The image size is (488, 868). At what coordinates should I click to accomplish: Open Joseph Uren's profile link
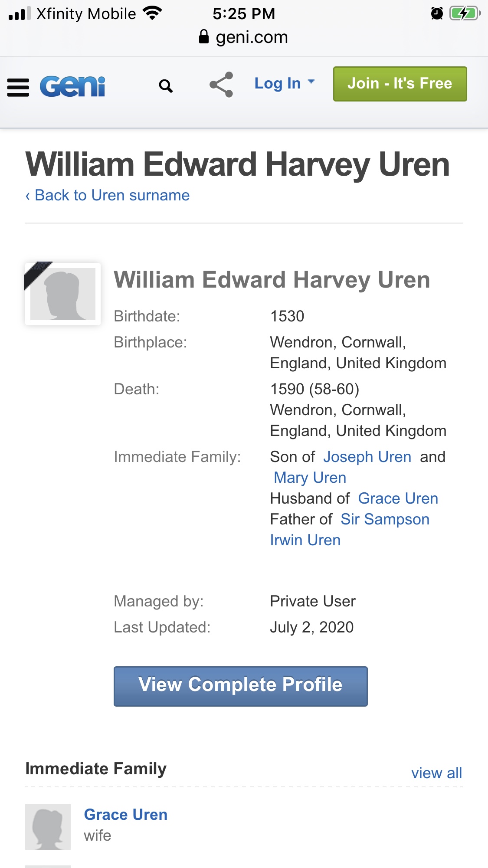[367, 457]
